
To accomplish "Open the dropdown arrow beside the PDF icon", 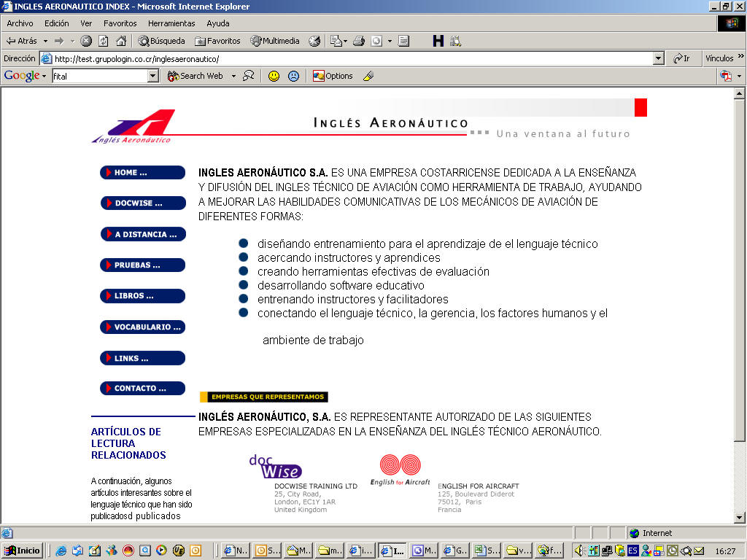I will 740,76.
